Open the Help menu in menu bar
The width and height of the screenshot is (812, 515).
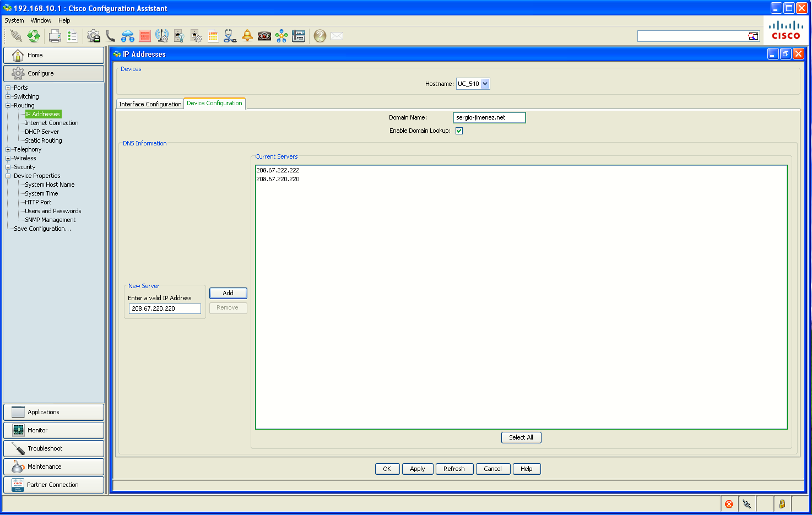64,20
